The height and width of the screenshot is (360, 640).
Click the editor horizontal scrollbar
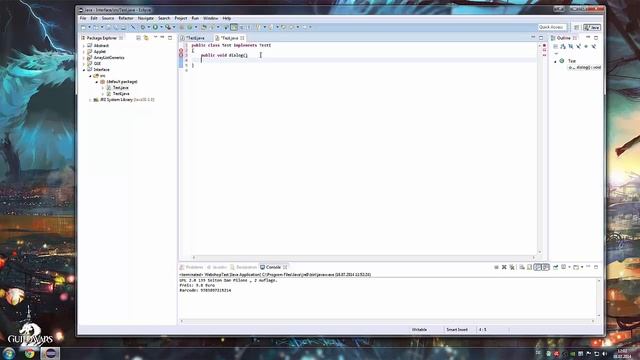tap(363, 258)
